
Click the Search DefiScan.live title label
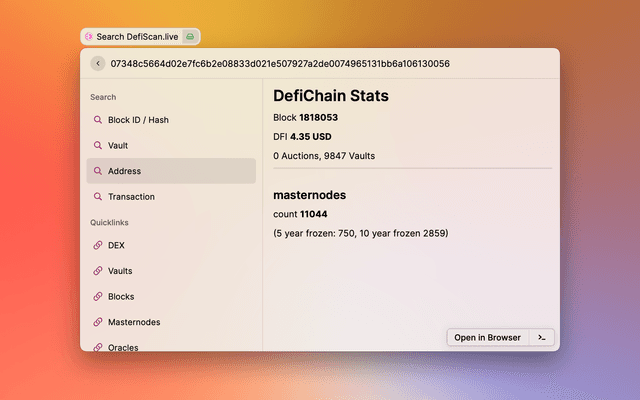pyautogui.click(x=137, y=36)
